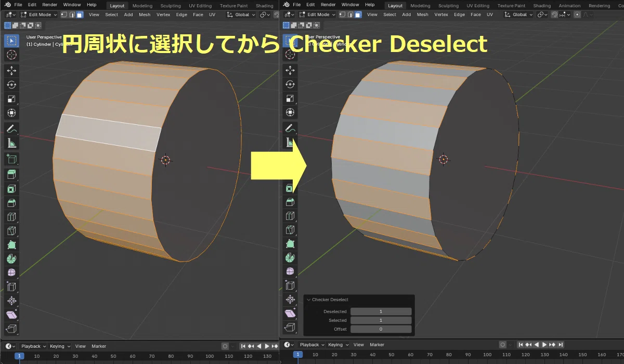Screen dimensions: 624x364
Task: Select the Knife tool in right window
Action: 290,230
